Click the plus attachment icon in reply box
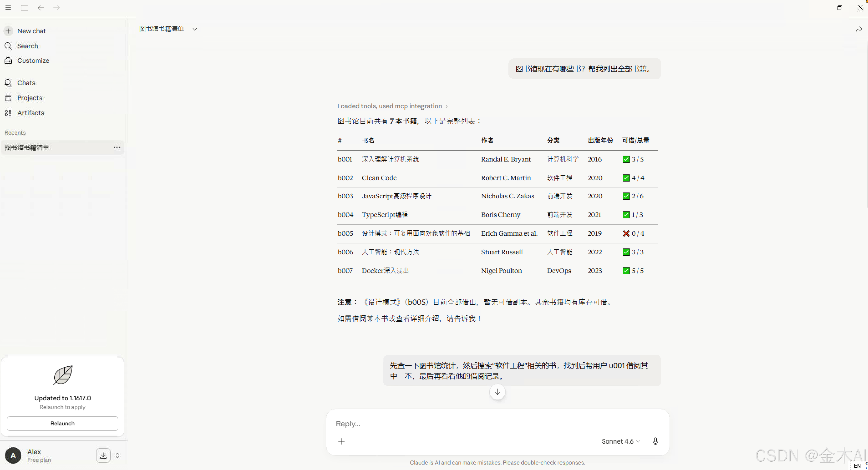This screenshot has height=470, width=868. [341, 441]
